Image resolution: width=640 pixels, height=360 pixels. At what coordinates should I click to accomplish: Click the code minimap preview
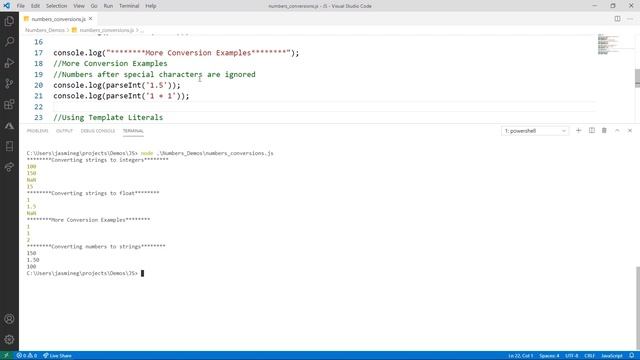[608, 44]
